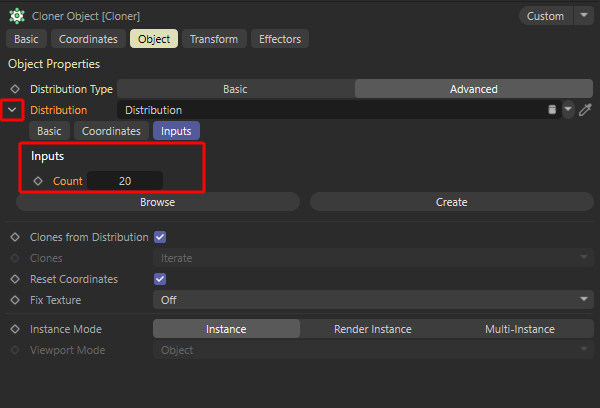Collapse the Distribution section chevron
The image size is (600, 408).
12,110
